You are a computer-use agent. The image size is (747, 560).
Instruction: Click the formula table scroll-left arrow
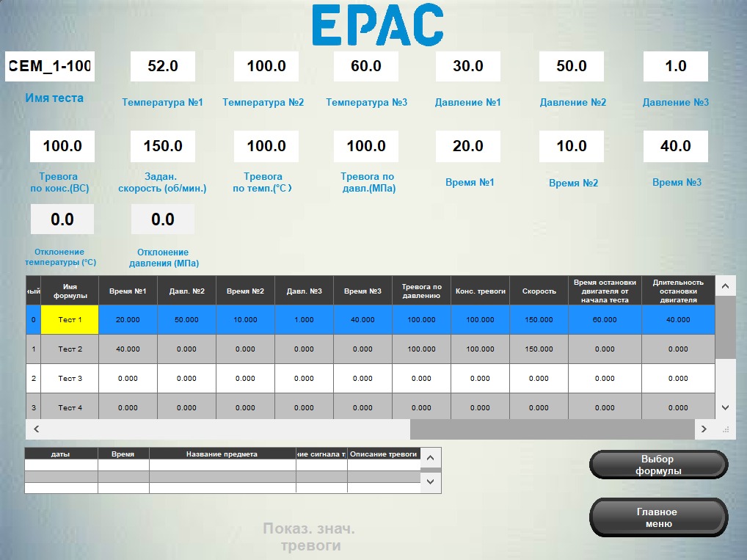click(36, 429)
